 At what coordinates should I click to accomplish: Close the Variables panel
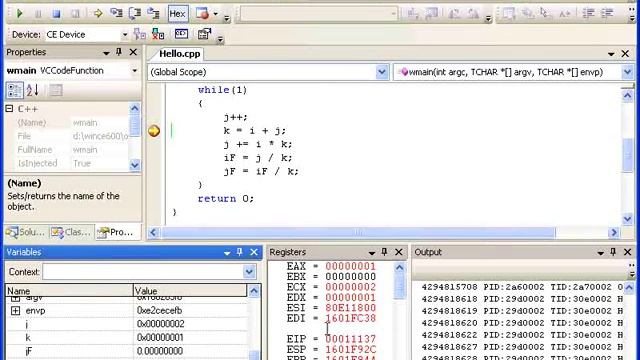coord(254,252)
